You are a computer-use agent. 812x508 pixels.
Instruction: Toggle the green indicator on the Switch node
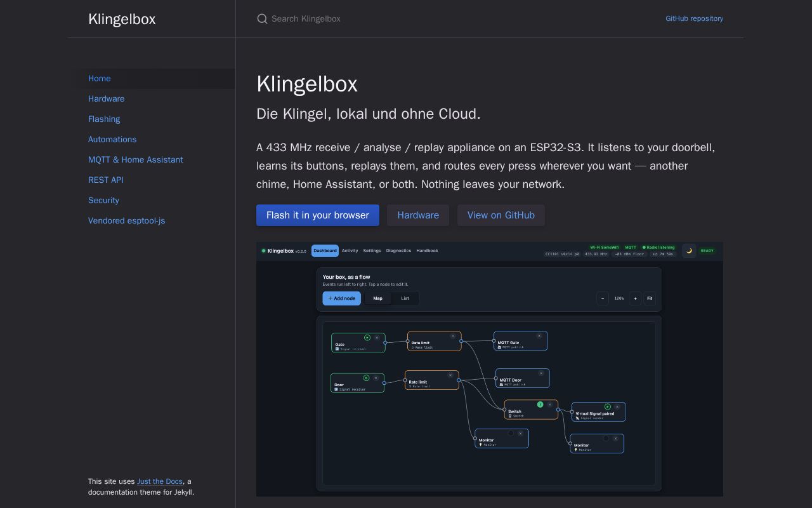[x=540, y=404]
